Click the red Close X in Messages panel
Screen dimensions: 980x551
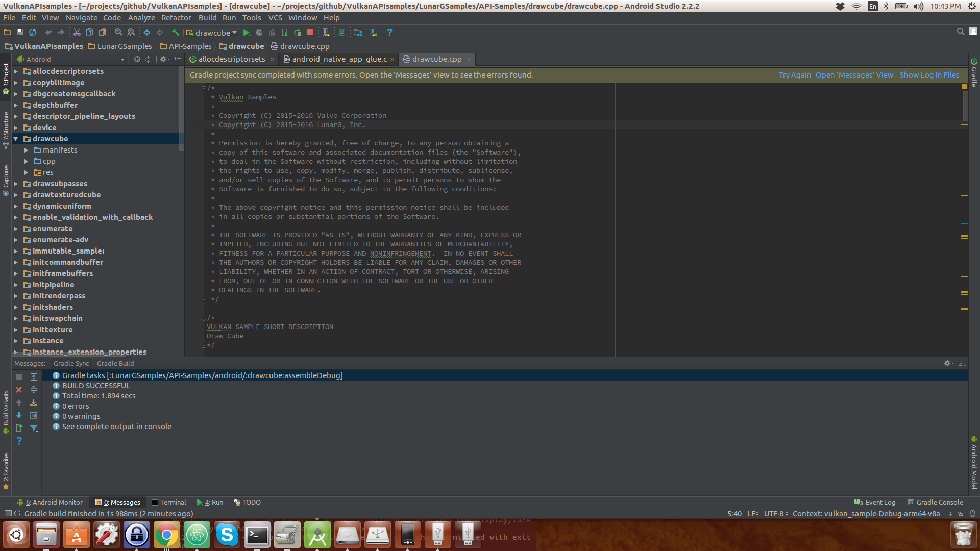(19, 390)
